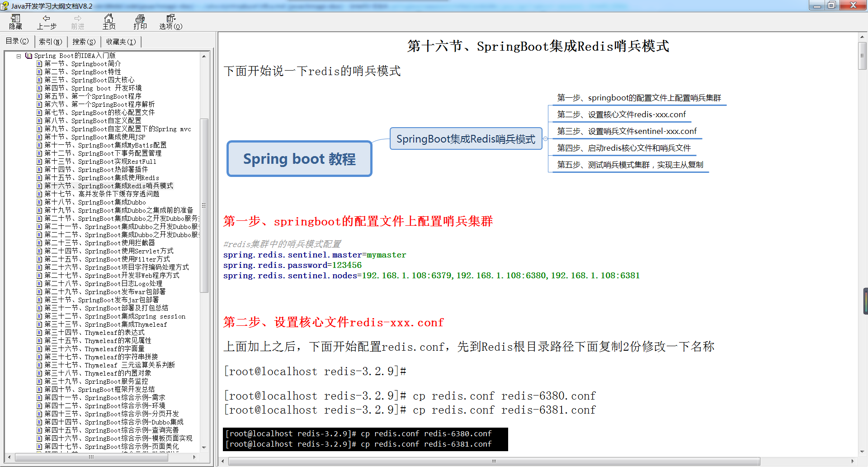
Task: Open 第二十九节、SpringBoot发布war包部署 topic
Action: pyautogui.click(x=105, y=292)
